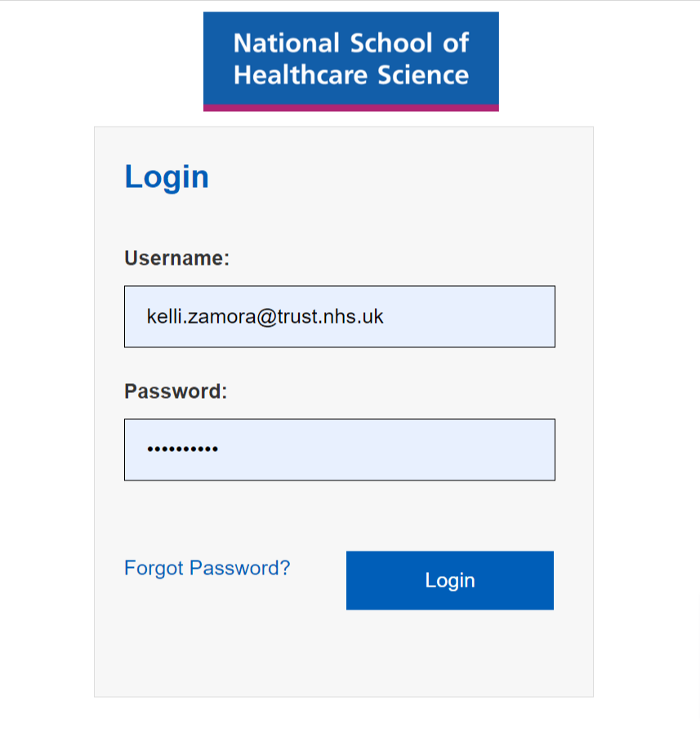The image size is (700, 746).
Task: Click empty space right of password dots
Action: click(x=386, y=450)
